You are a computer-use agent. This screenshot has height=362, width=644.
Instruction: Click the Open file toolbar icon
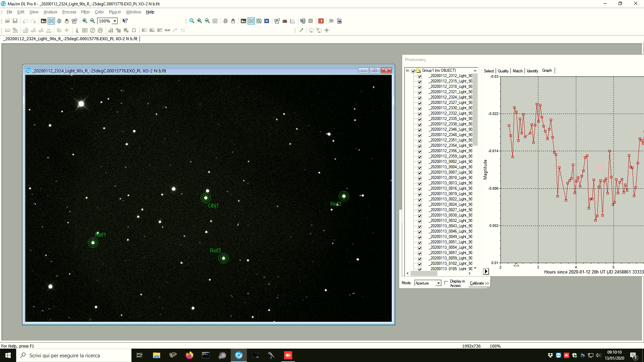point(7,21)
